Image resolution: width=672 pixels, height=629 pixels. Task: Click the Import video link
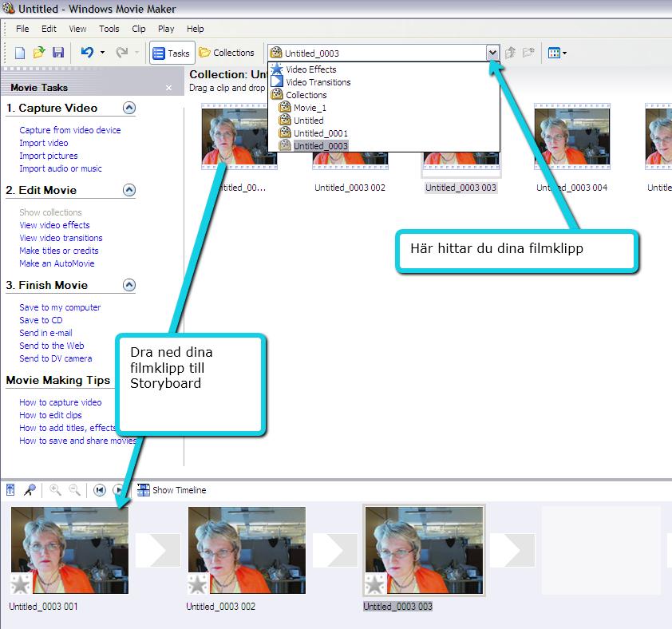(44, 143)
